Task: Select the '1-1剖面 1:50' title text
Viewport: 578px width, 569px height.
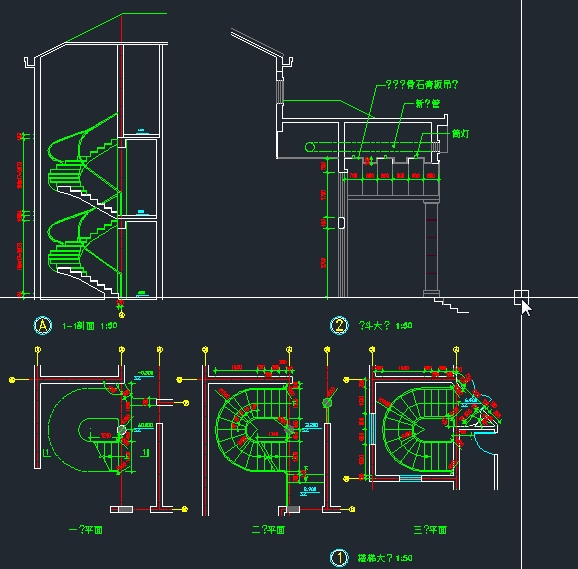Action: click(90, 326)
